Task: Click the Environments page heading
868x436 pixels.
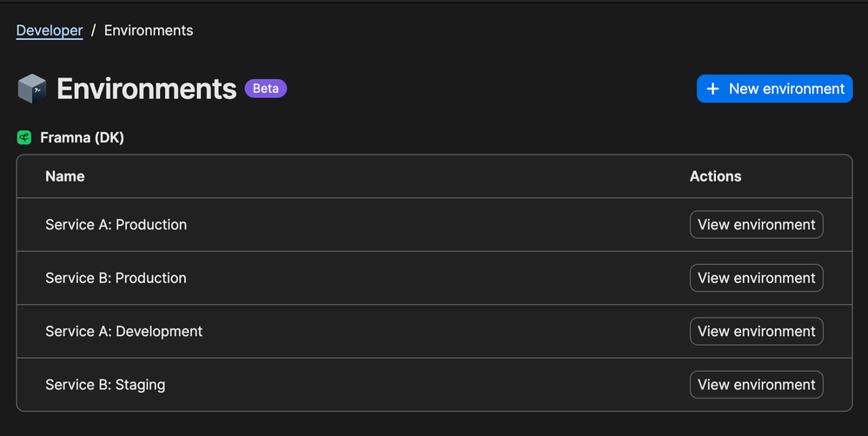Action: tap(147, 89)
